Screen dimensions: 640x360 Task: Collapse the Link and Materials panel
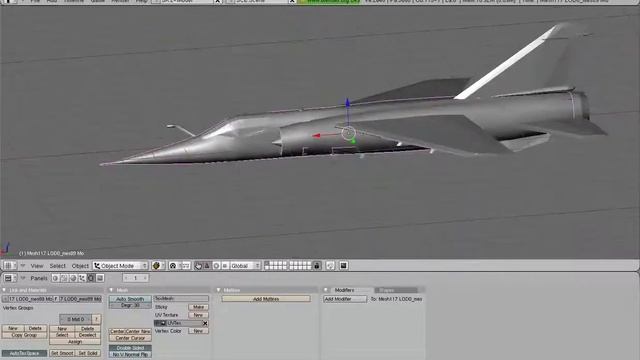coord(4,290)
